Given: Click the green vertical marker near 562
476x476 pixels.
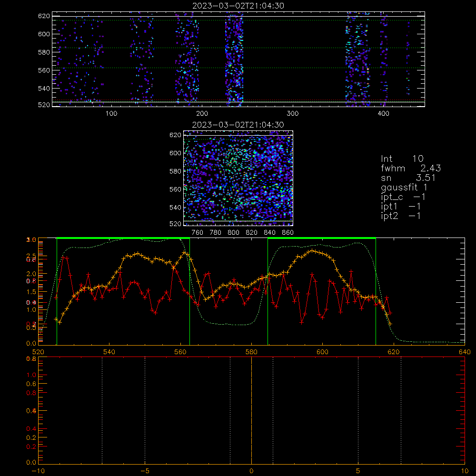Looking at the screenshot, I should [190, 292].
